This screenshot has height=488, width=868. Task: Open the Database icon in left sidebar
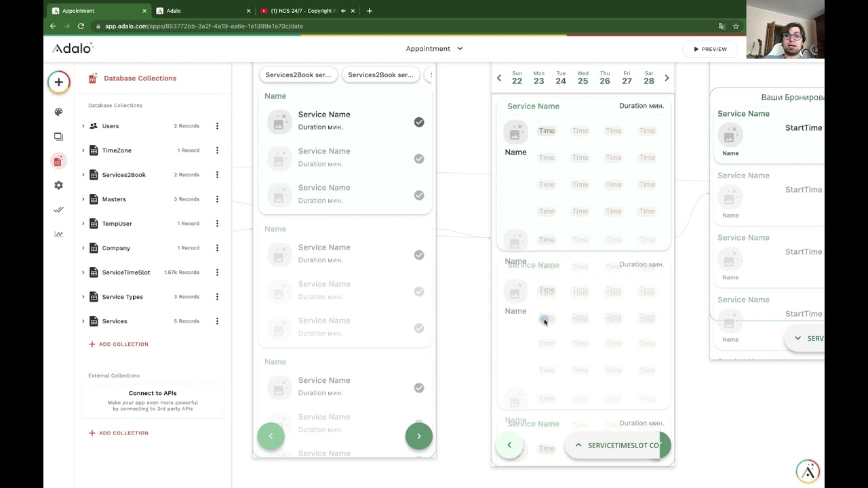(58, 161)
